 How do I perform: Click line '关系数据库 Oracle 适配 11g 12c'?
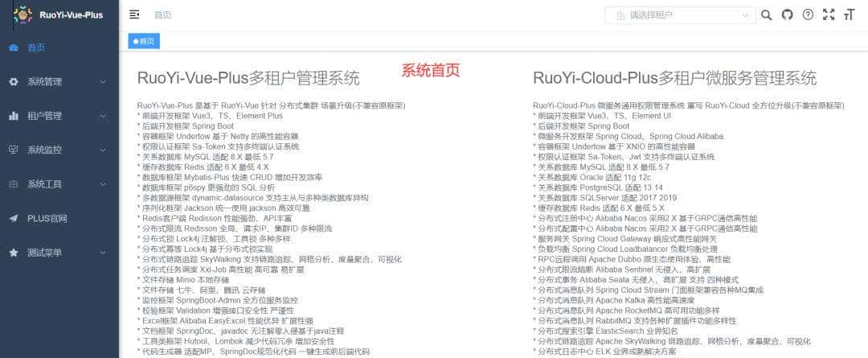[592, 177]
